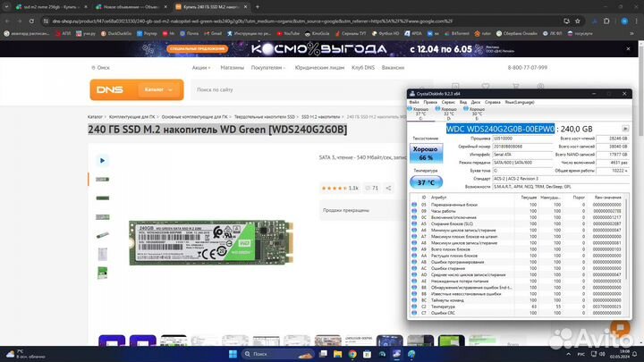The height and width of the screenshot is (362, 644).
Task: Click the Хорошо 66 % health status box
Action: 426,153
